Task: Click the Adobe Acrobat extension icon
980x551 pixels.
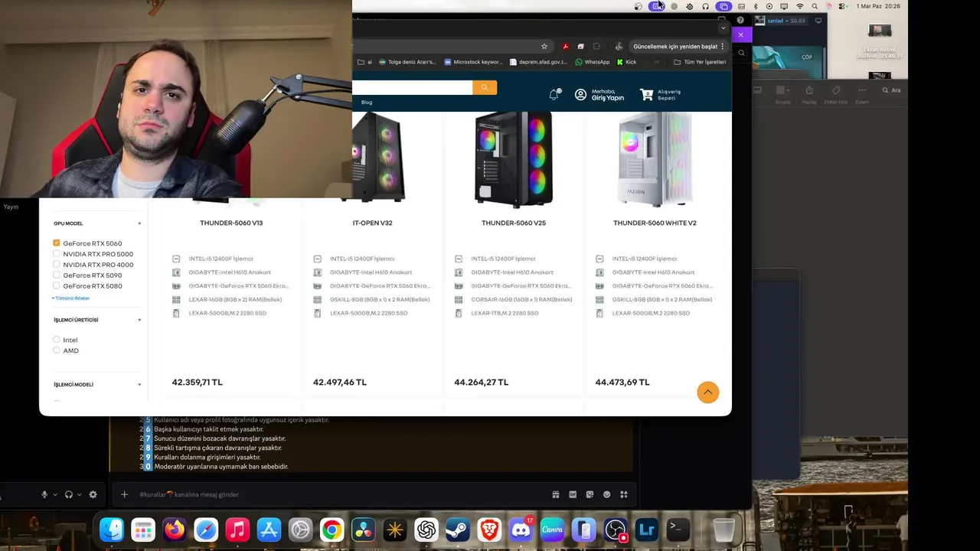Action: pyautogui.click(x=565, y=47)
